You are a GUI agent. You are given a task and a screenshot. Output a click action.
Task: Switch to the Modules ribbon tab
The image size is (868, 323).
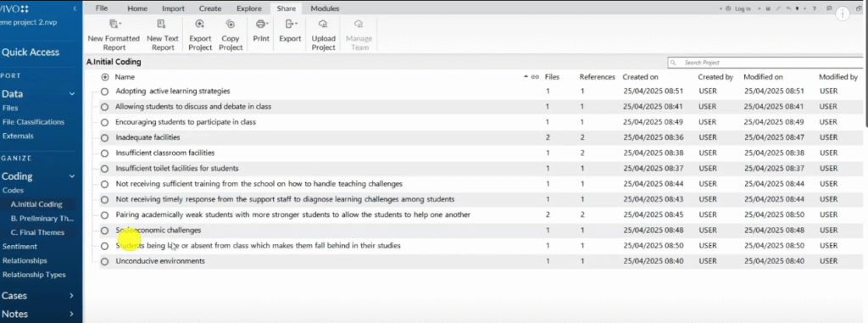pyautogui.click(x=325, y=8)
